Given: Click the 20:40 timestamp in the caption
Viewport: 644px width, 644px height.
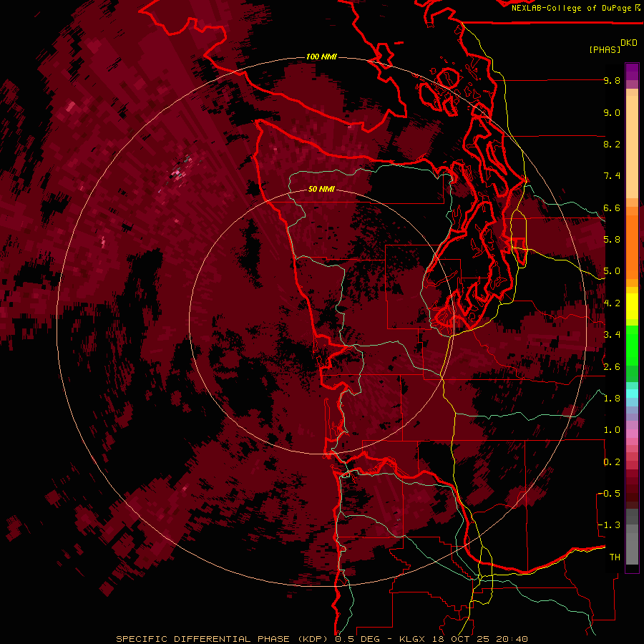Looking at the screenshot, I should pyautogui.click(x=512, y=639).
